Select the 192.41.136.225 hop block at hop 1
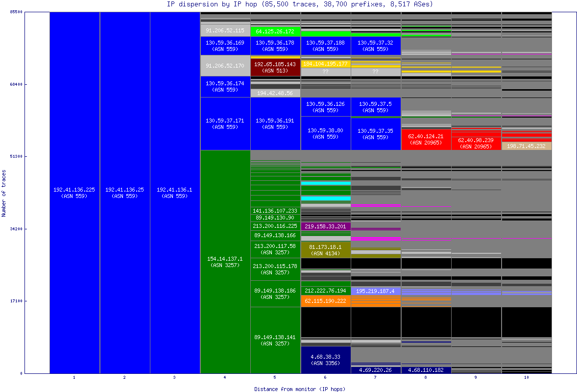This screenshot has width=577, height=392. pos(73,191)
